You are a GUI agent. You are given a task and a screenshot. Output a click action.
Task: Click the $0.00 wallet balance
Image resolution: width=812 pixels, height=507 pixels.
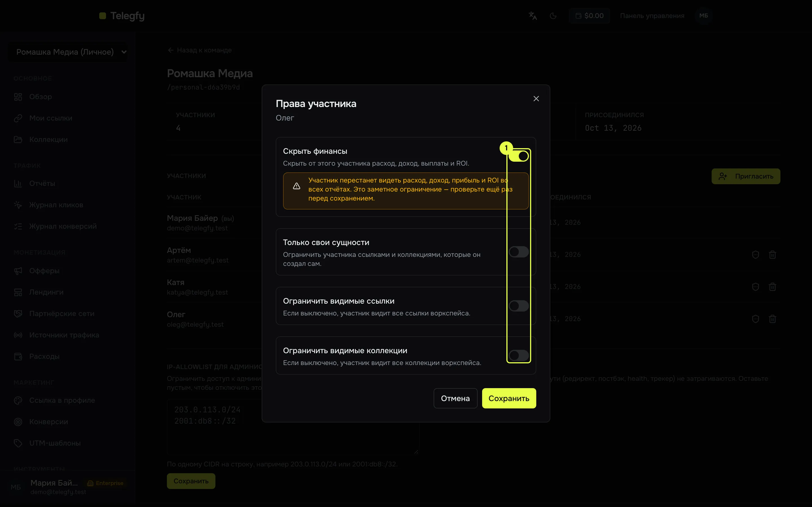589,16
